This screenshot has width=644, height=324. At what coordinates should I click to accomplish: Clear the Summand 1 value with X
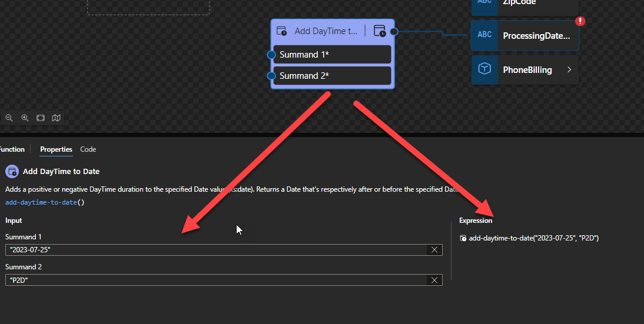click(434, 250)
